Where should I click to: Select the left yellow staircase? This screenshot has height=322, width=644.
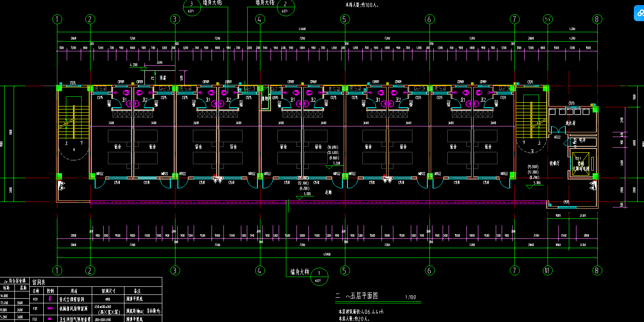pyautogui.click(x=74, y=122)
